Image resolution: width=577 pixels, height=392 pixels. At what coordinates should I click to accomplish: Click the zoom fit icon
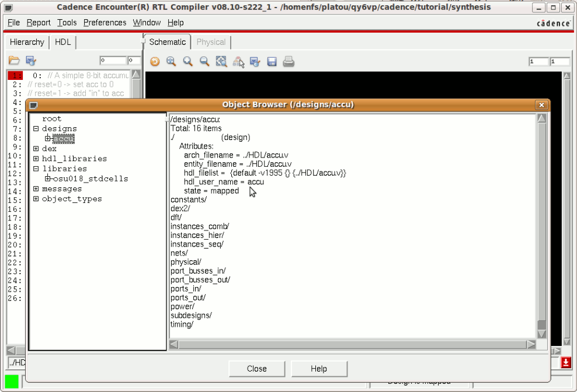[x=221, y=61]
